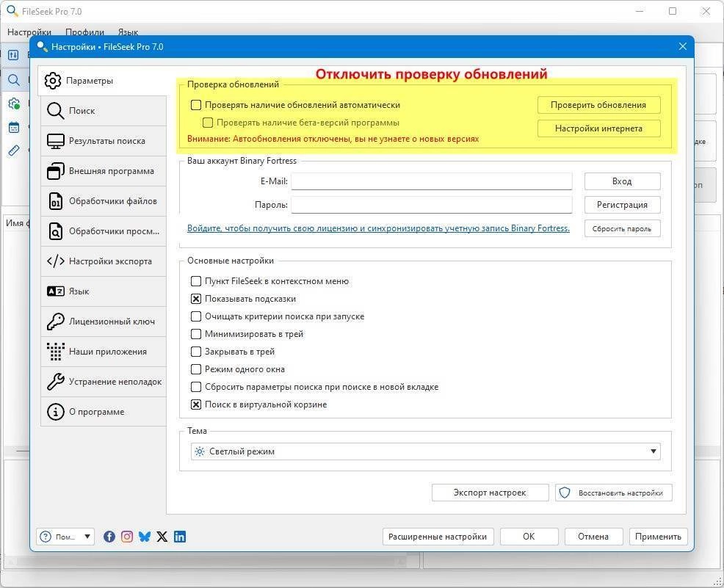Click the window icon beside Внешняя программа
The height and width of the screenshot is (588, 724).
pyautogui.click(x=55, y=171)
